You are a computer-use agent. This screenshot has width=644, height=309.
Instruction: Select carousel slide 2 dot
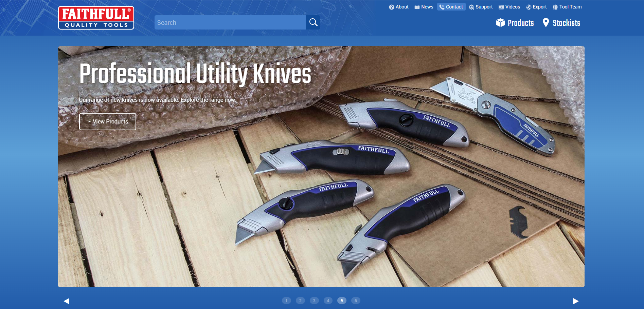point(300,301)
